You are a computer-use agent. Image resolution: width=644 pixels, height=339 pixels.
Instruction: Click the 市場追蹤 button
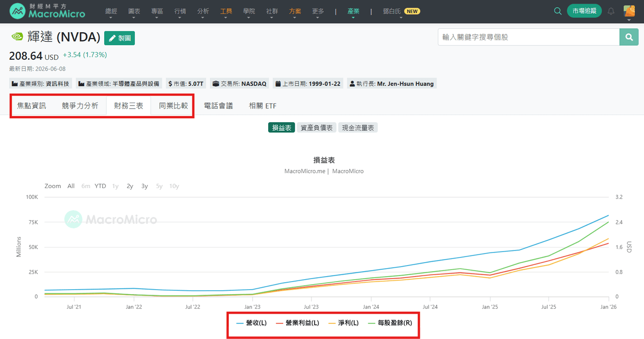point(584,11)
